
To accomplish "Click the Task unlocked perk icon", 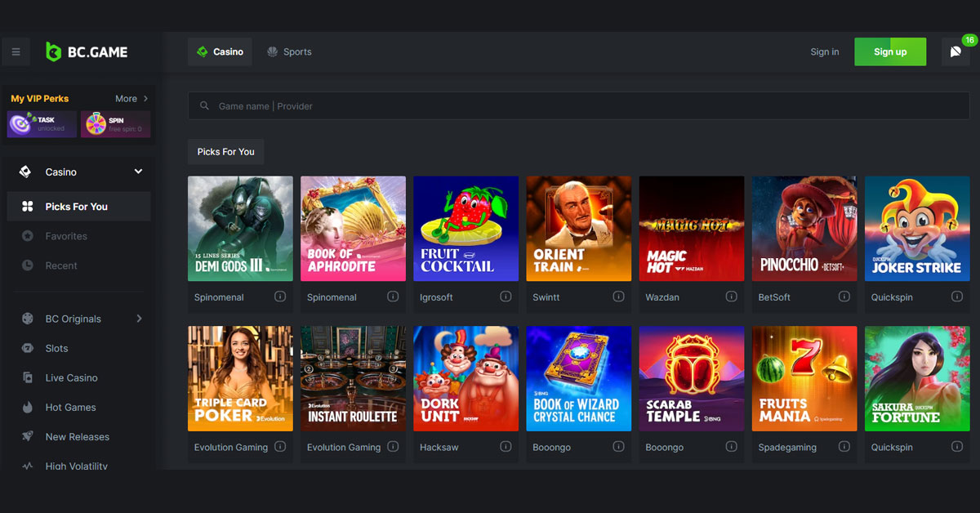I will 42,124.
